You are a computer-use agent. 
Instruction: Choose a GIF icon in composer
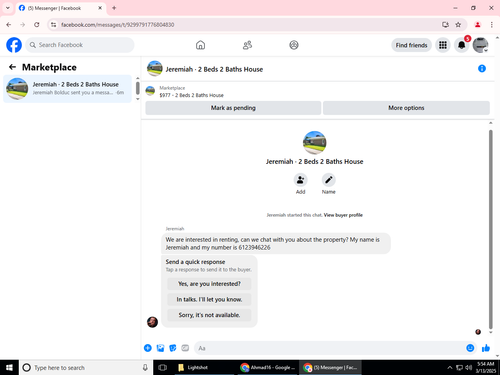pos(185,348)
